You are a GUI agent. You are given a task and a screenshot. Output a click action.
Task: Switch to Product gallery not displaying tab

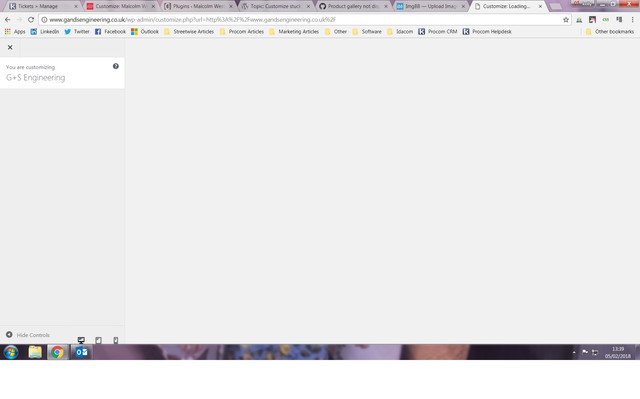click(353, 6)
